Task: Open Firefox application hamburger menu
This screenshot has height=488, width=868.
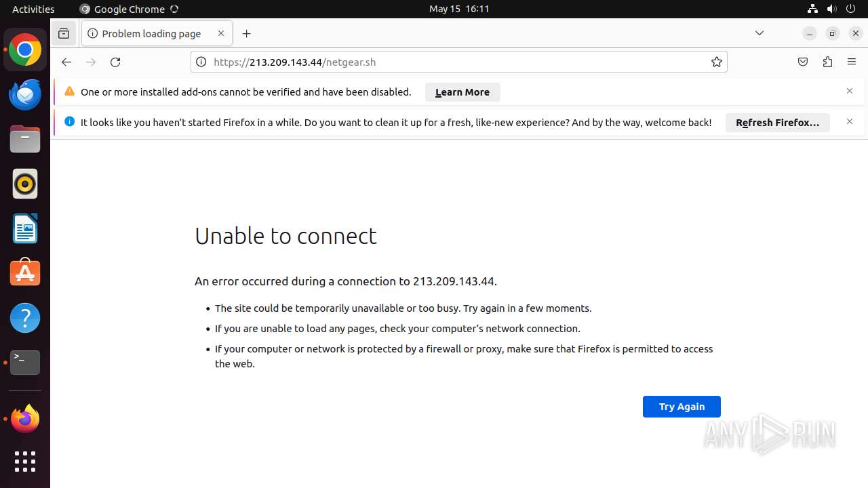Action: (x=852, y=62)
